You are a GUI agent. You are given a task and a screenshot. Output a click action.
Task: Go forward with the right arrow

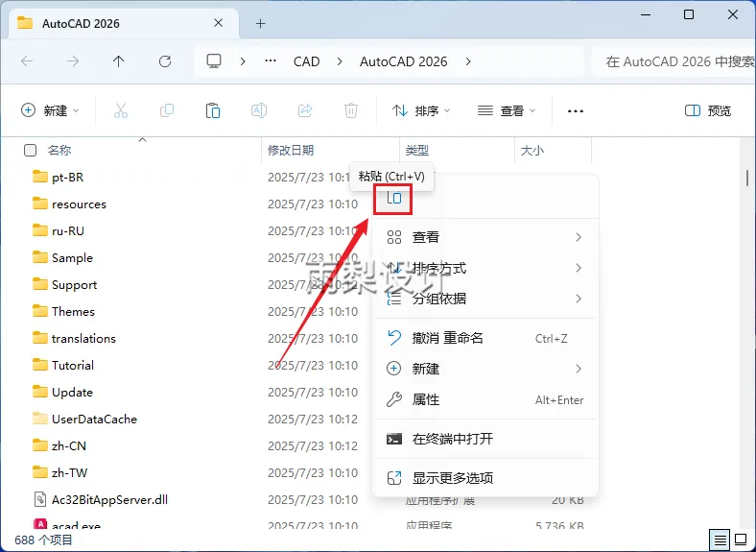(73, 61)
